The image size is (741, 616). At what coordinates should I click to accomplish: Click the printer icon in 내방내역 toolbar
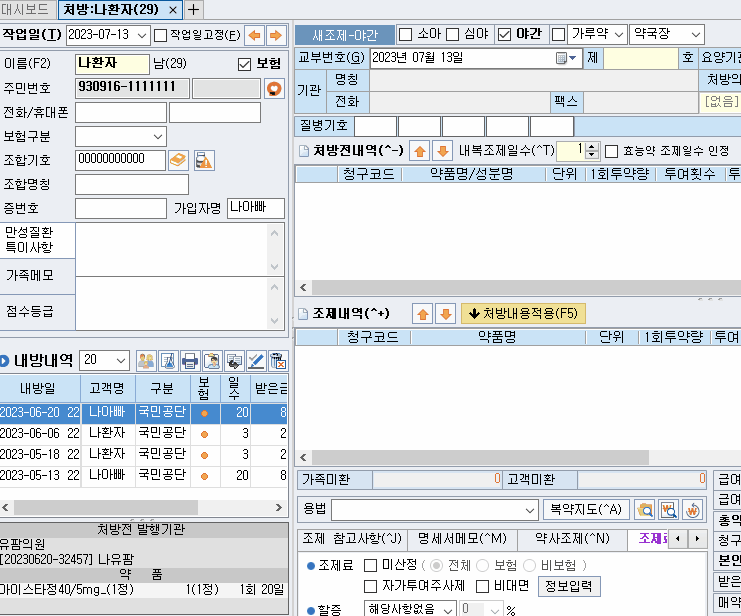(x=189, y=361)
